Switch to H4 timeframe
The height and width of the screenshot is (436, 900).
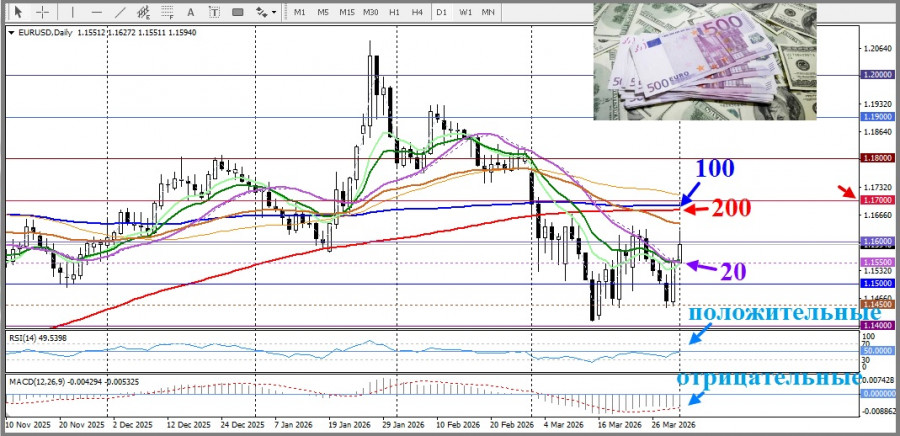point(417,11)
